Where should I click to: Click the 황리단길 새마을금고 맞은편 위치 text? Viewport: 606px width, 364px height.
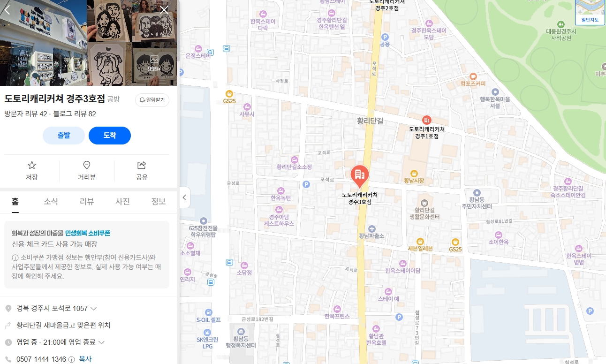[63, 325]
